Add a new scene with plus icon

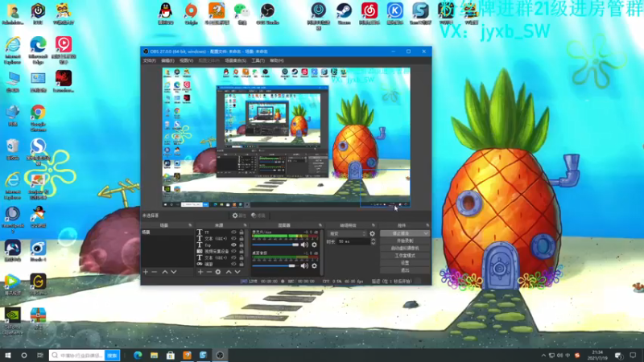pyautogui.click(x=146, y=272)
